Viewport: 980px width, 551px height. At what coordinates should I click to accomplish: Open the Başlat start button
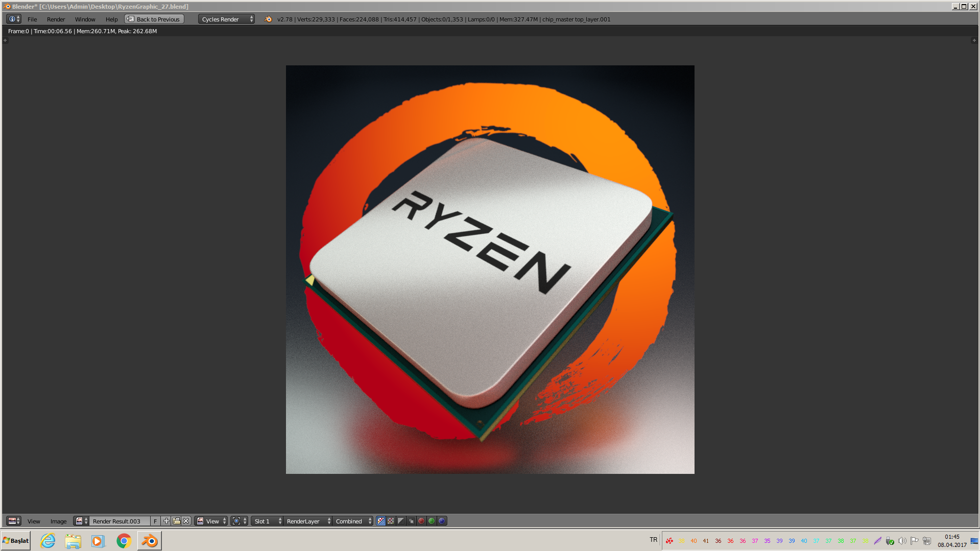pos(16,540)
